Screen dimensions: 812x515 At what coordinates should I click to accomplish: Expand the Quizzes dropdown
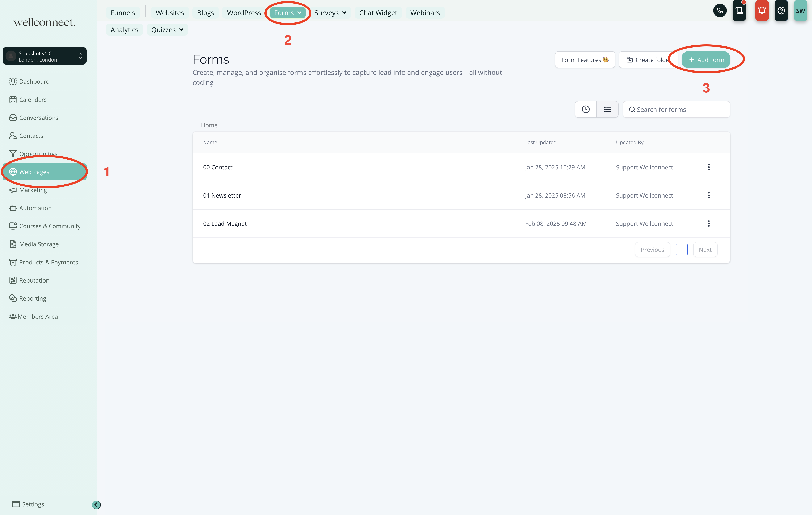(x=167, y=30)
